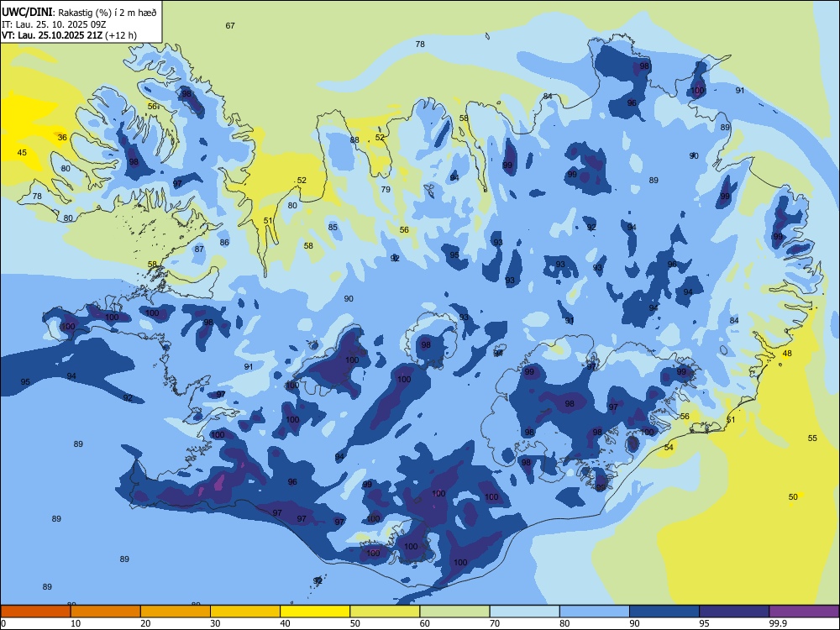Click the indigo 95–99.9 legend swatch
This screenshot has height=630, width=840.
[x=734, y=612]
